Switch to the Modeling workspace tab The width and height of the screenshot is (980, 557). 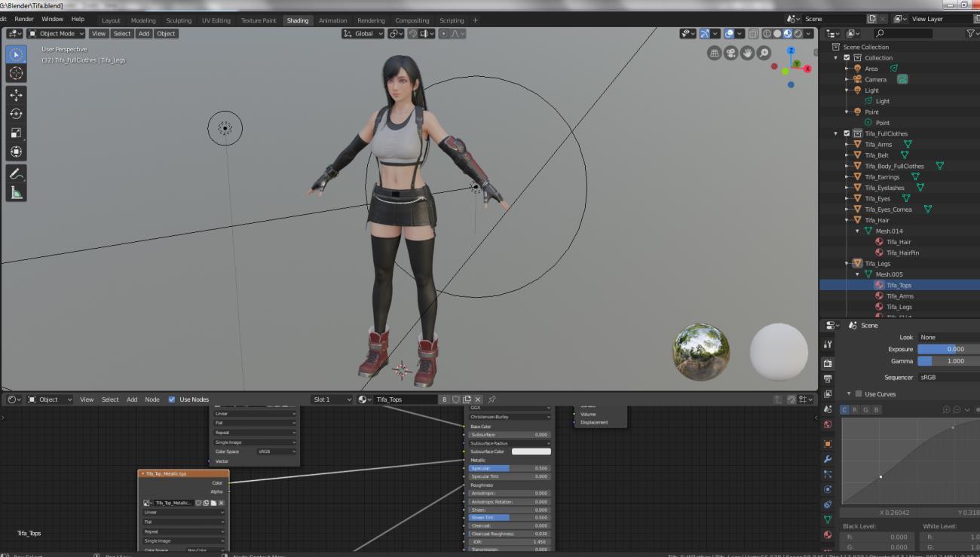143,20
